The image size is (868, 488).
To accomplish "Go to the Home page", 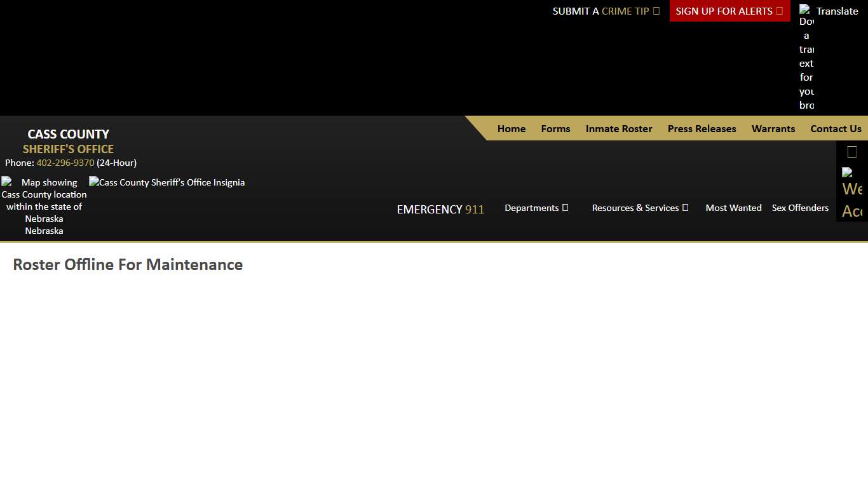I will pyautogui.click(x=512, y=129).
